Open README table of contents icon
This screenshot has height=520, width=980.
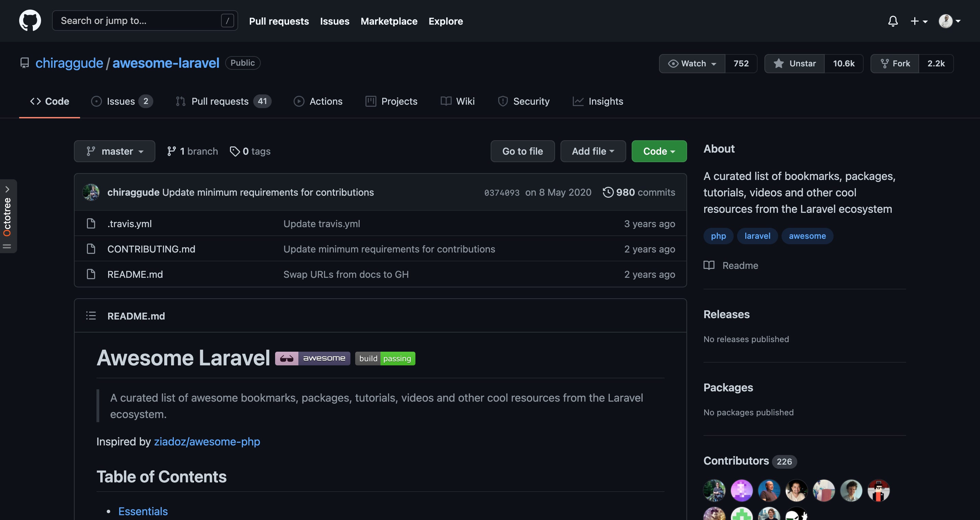[91, 315]
